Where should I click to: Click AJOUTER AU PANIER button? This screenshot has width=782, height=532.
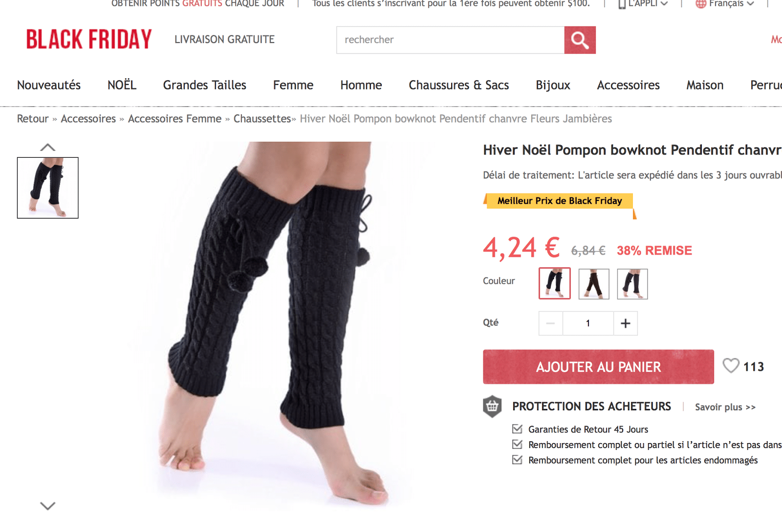click(598, 367)
